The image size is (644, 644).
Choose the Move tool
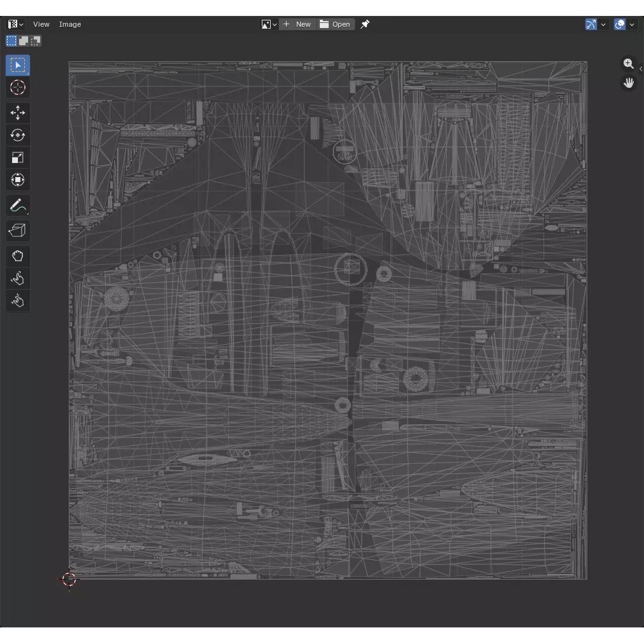point(18,113)
